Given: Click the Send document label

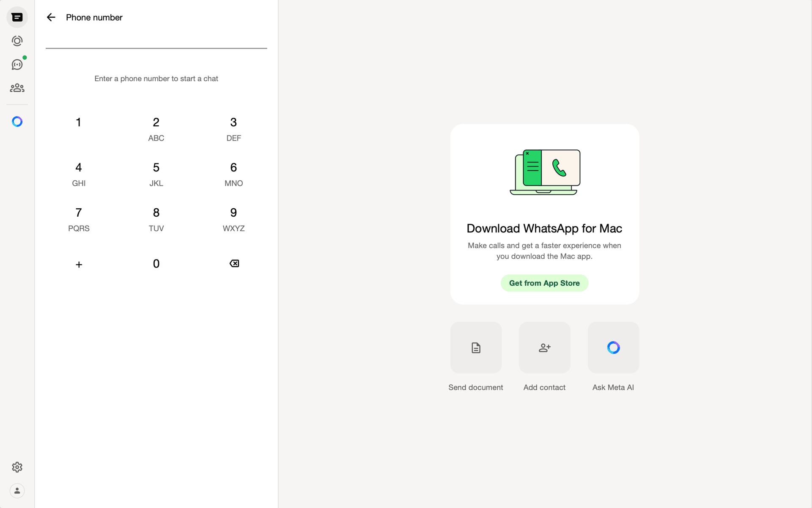Looking at the screenshot, I should point(476,387).
